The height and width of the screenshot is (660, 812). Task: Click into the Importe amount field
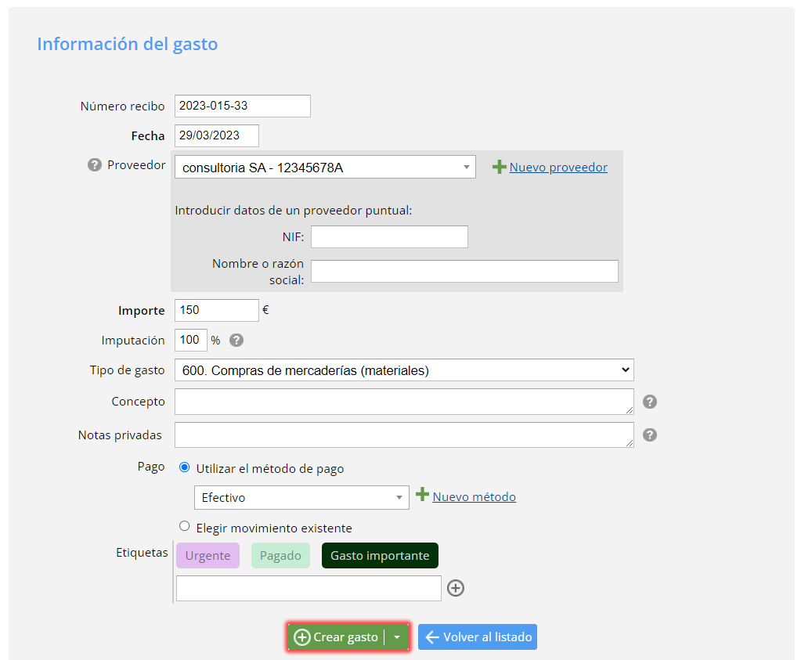pyautogui.click(x=216, y=310)
